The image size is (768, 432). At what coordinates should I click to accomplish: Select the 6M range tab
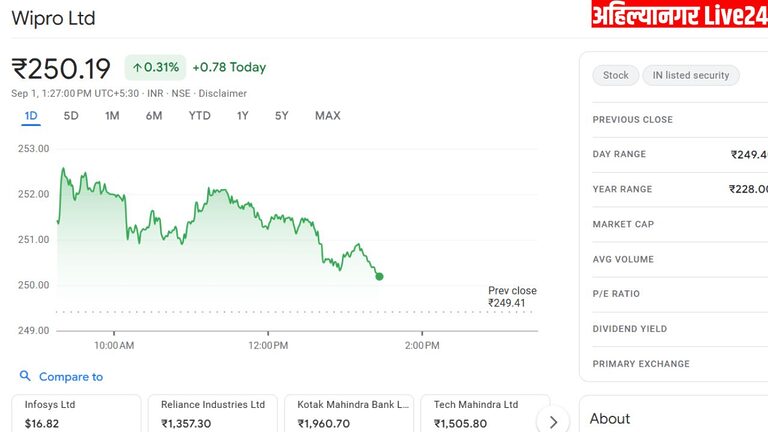[x=153, y=116]
